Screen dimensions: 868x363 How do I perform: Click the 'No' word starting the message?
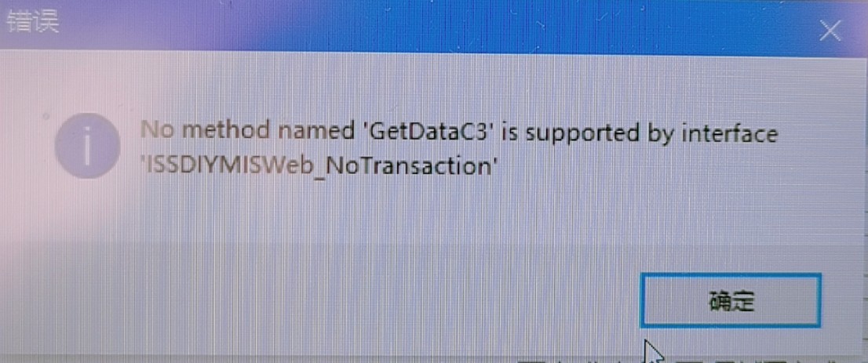click(x=159, y=132)
